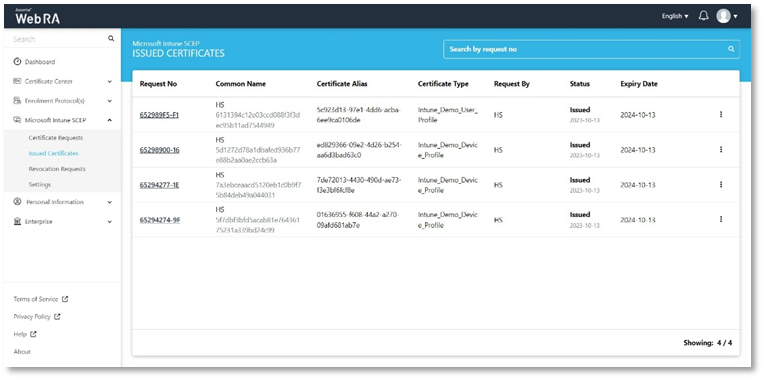Image resolution: width=763 pixels, height=379 pixels.
Task: Go to Certificate Requests submenu item
Action: pyautogui.click(x=55, y=138)
